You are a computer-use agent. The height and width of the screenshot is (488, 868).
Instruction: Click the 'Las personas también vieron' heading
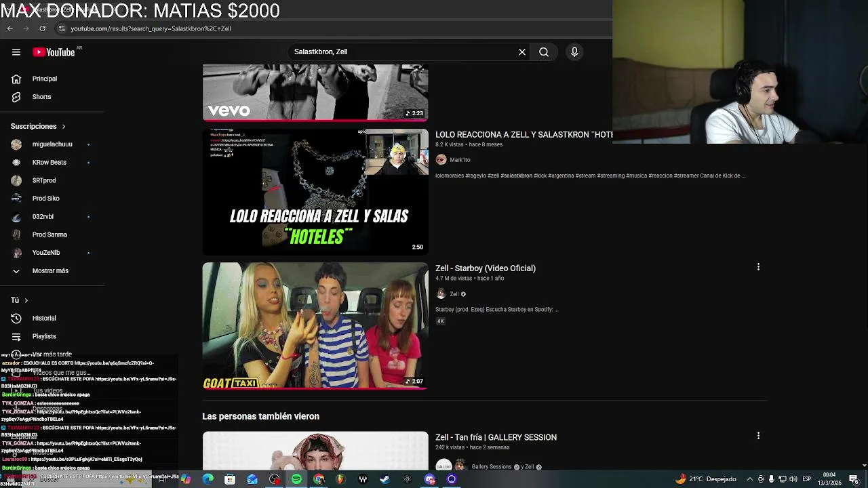(260, 417)
